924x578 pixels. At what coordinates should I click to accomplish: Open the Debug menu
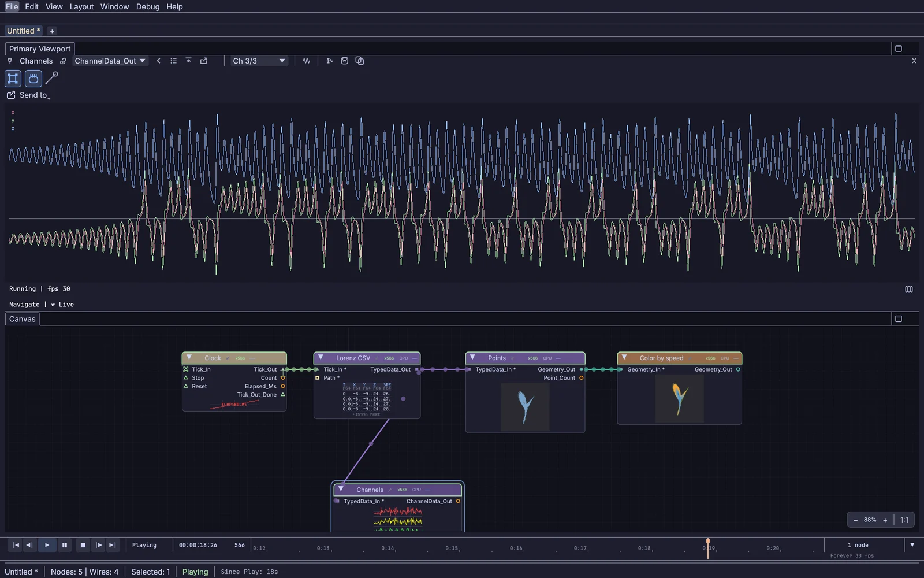148,6
